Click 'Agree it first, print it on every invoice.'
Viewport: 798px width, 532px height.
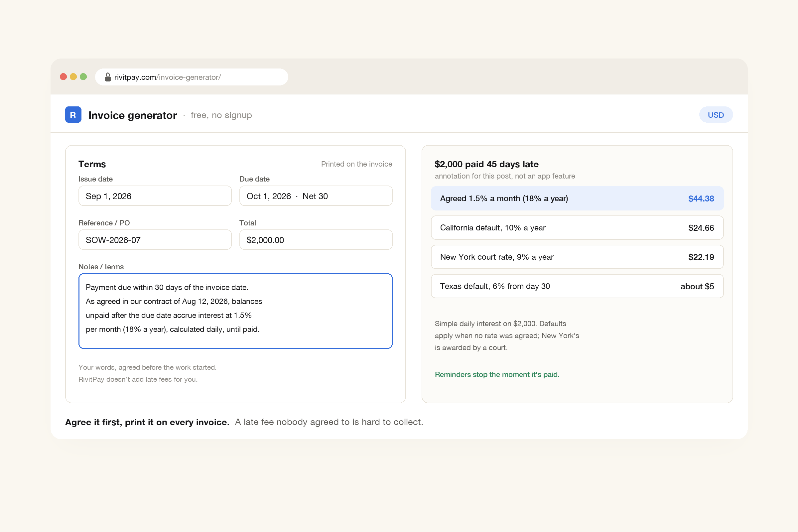pos(147,422)
